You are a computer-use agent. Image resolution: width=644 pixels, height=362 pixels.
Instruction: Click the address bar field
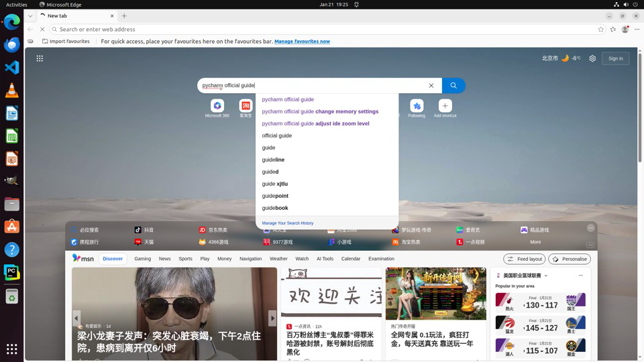327,29
